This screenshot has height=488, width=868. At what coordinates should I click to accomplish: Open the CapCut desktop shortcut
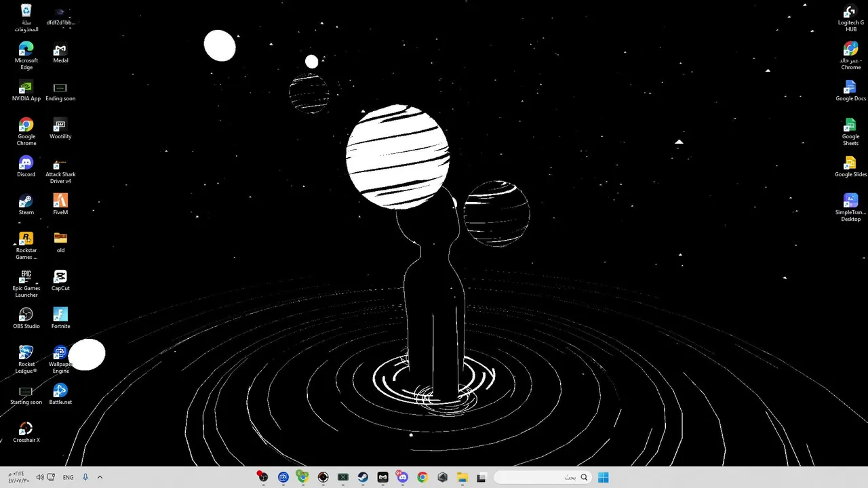(x=60, y=282)
